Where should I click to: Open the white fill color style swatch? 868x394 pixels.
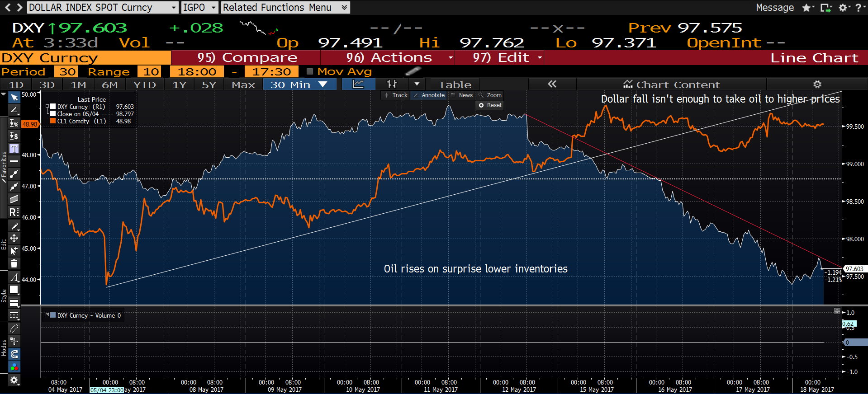(x=14, y=290)
